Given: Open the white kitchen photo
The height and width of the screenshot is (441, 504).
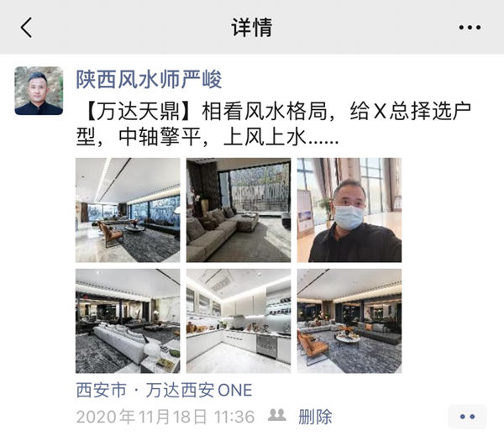Looking at the screenshot, I should pos(239,321).
